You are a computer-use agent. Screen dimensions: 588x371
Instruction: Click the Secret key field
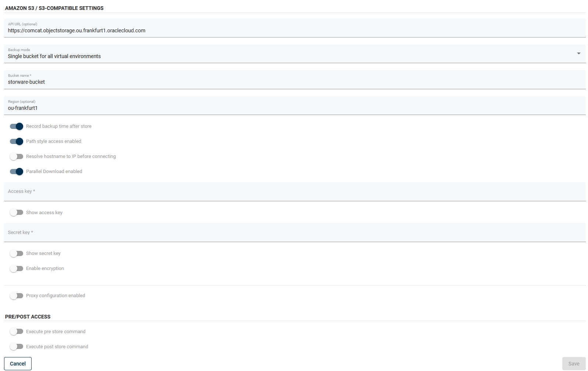[294, 233]
